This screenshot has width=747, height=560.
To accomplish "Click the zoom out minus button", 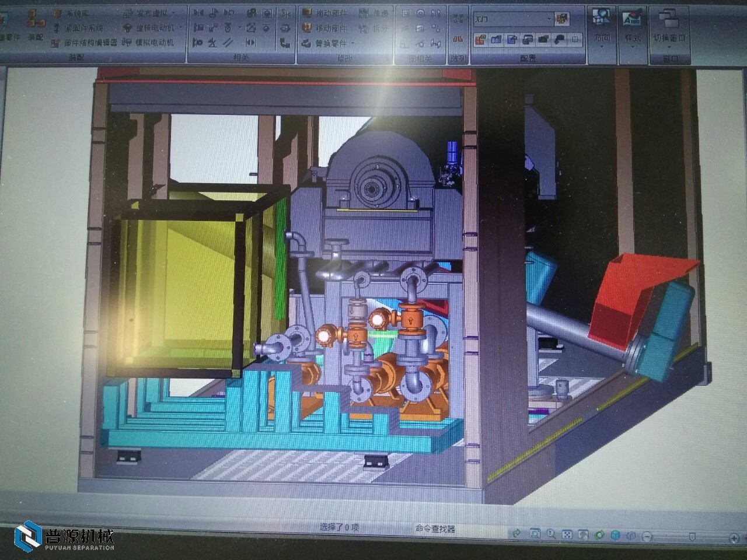I will pyautogui.click(x=647, y=535).
